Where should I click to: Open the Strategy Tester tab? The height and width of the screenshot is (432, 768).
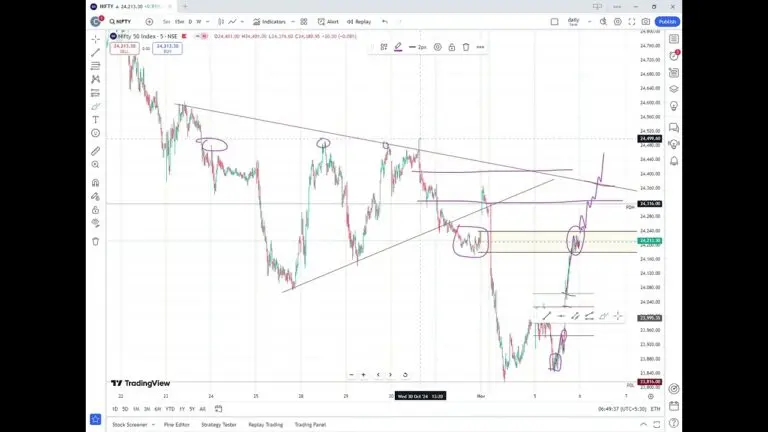click(218, 425)
